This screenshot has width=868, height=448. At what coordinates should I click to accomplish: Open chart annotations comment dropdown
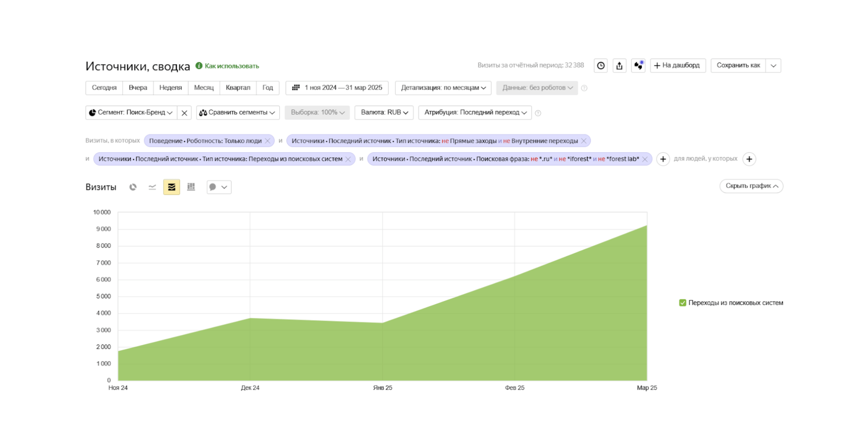pyautogui.click(x=219, y=187)
